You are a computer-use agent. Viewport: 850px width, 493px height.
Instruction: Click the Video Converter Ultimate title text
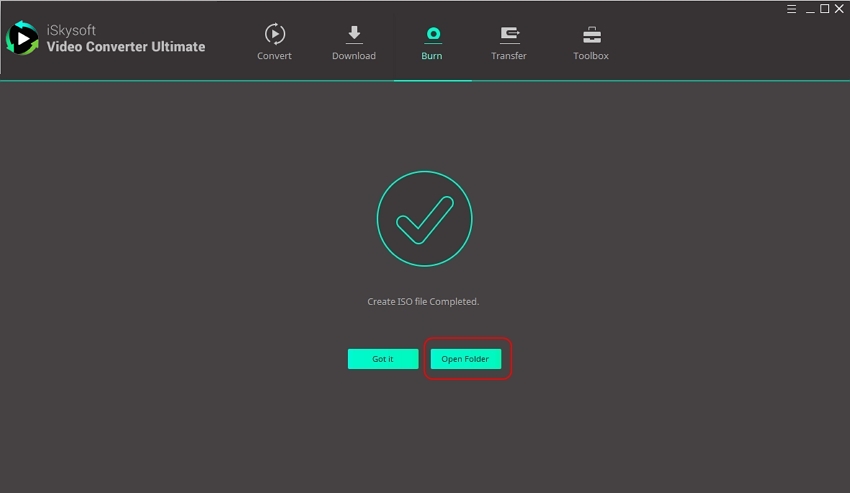tap(125, 47)
